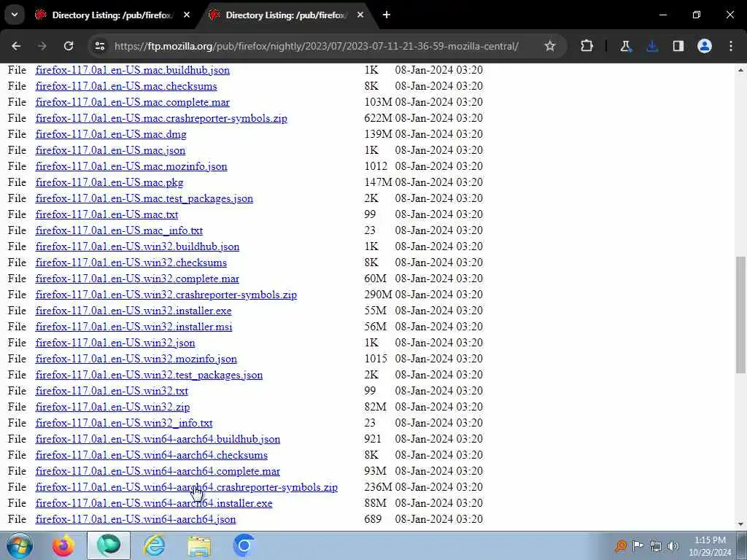Image resolution: width=747 pixels, height=560 pixels.
Task: Download the win32.installer.msi file
Action: click(134, 327)
